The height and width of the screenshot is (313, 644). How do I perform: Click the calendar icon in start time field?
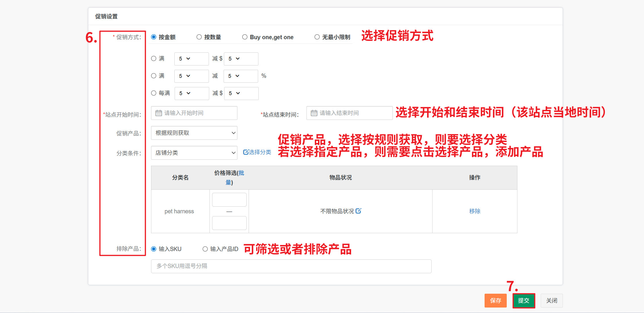pos(159,113)
